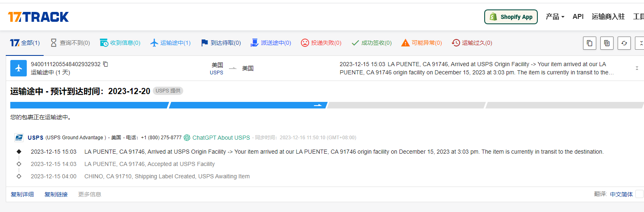Click the 复制链接 link
Image resolution: width=644 pixels, height=212 pixels.
point(56,194)
